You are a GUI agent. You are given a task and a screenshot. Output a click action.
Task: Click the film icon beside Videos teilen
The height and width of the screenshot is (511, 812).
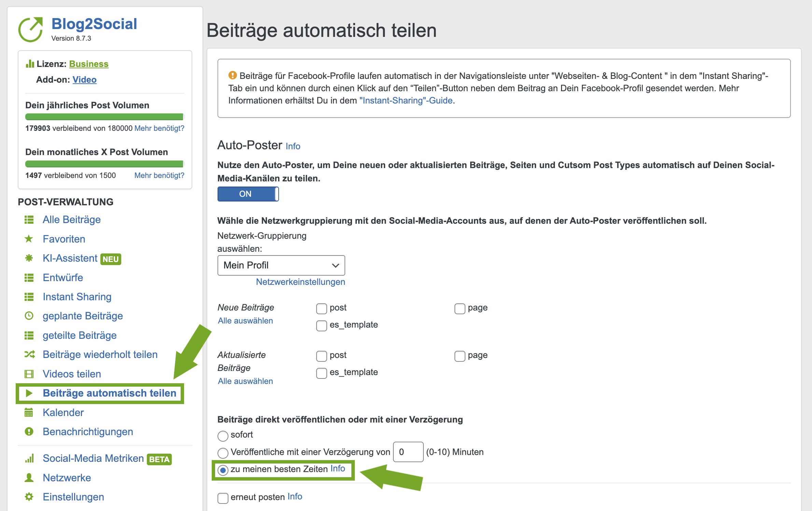tap(29, 374)
